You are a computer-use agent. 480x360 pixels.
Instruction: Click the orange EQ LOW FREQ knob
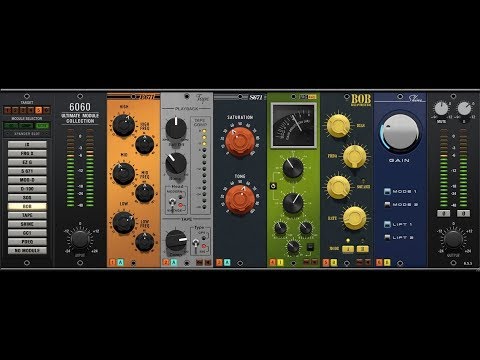pyautogui.click(x=145, y=242)
